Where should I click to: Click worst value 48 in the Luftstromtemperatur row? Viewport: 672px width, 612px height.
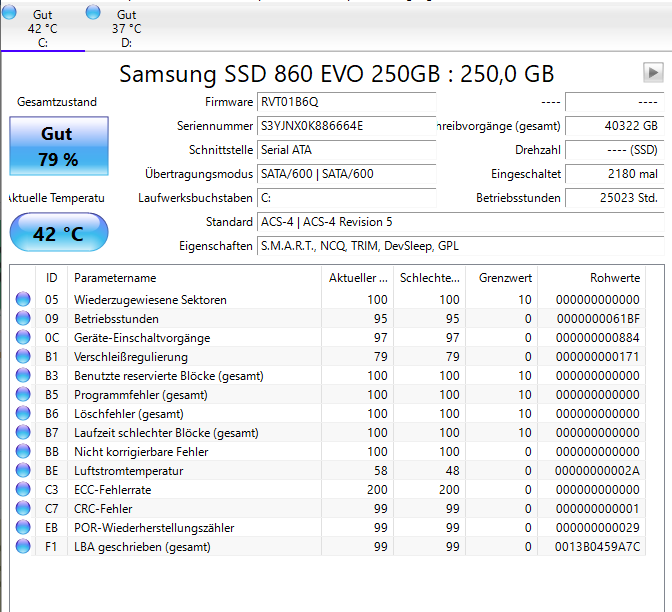coord(453,471)
